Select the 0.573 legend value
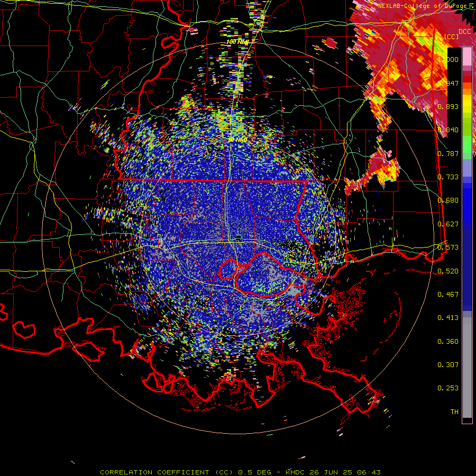Image resolution: width=476 pixels, height=476 pixels. click(x=448, y=248)
